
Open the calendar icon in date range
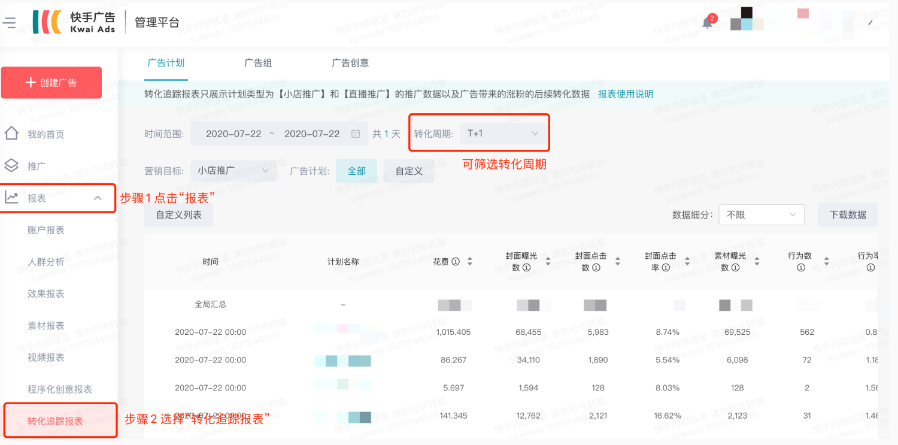click(356, 134)
